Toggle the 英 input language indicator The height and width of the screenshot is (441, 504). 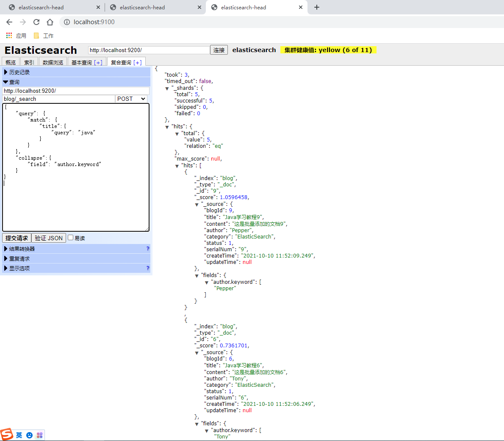(19, 435)
